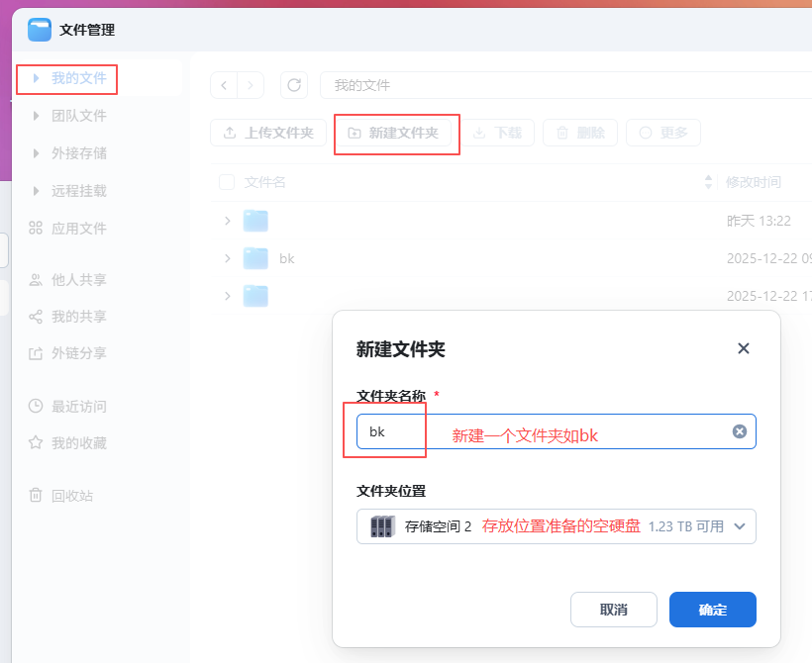The height and width of the screenshot is (663, 812).
Task: Open 最近访问 in the sidebar
Action: tap(78, 406)
